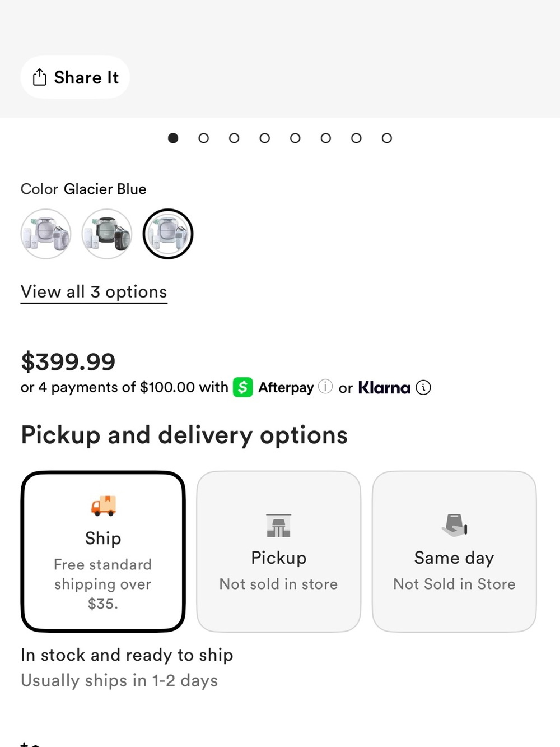Select the Ship delivery option
The width and height of the screenshot is (560, 747).
103,551
